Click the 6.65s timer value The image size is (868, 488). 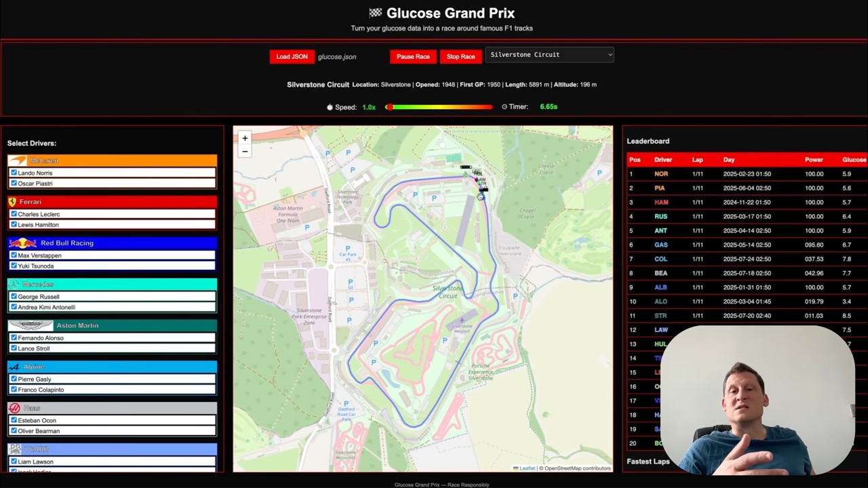pos(549,107)
